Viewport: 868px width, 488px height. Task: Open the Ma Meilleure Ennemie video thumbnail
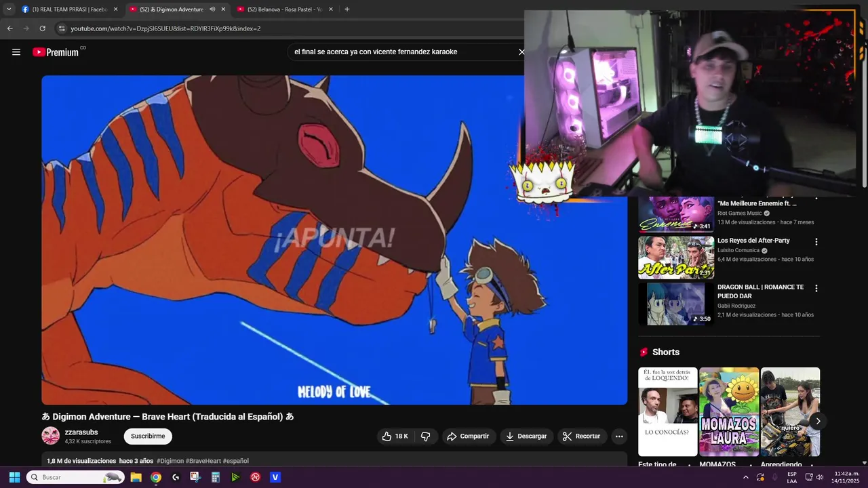click(676, 214)
